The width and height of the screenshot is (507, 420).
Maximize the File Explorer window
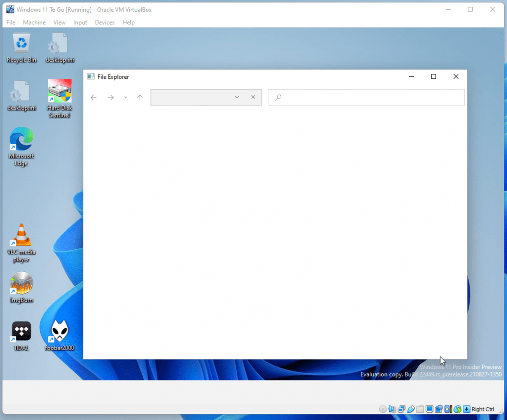click(x=433, y=77)
